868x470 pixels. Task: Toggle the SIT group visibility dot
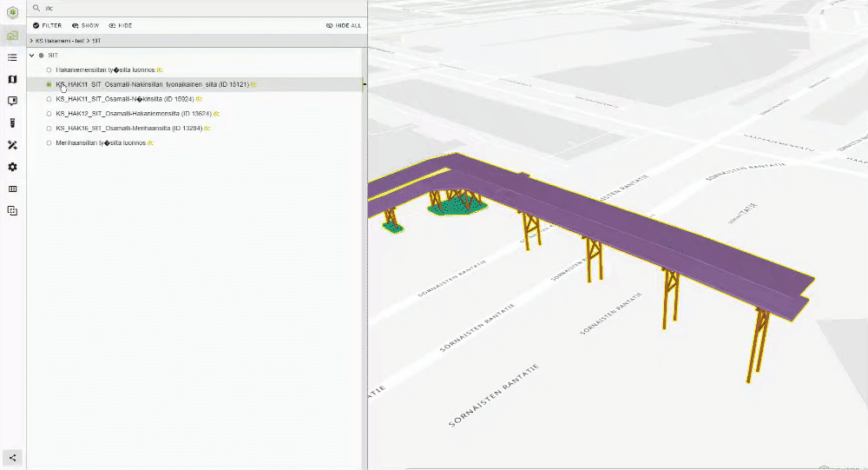pyautogui.click(x=41, y=56)
